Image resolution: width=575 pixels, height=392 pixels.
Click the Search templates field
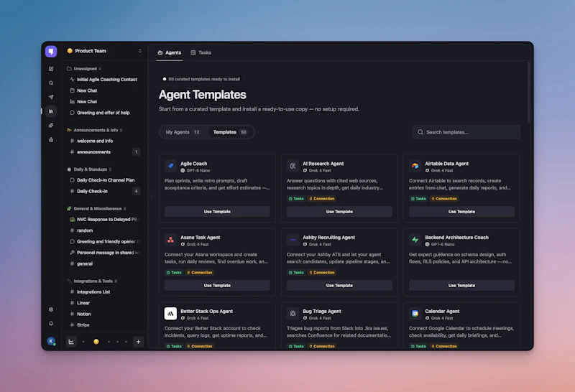click(x=466, y=132)
